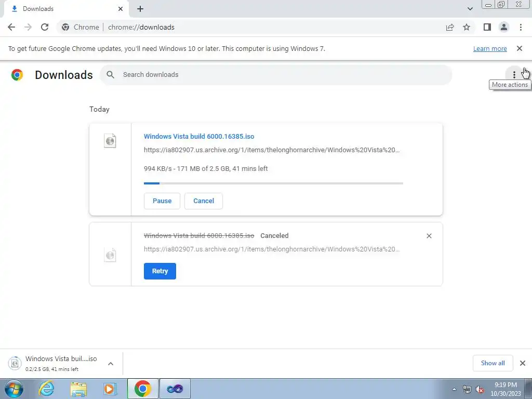The image size is (532, 399).
Task: Open Windows Explorer from taskbar
Action: click(x=78, y=389)
